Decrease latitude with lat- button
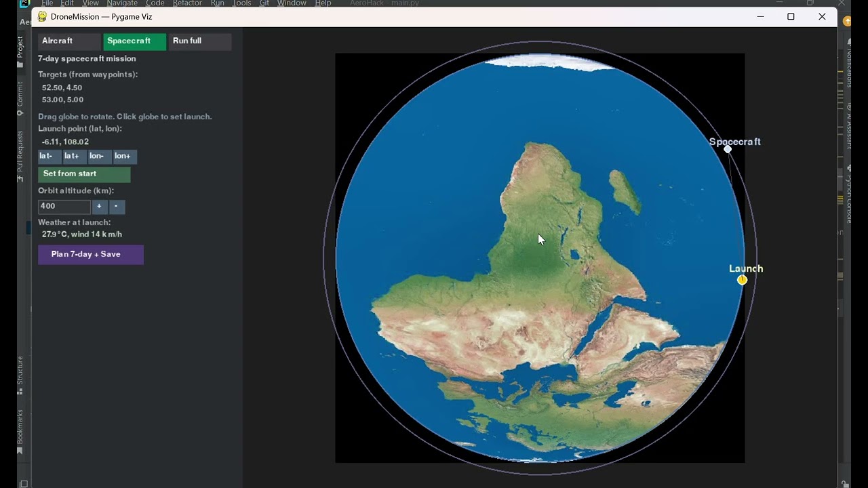Image resolution: width=868 pixels, height=488 pixels. pos(50,157)
